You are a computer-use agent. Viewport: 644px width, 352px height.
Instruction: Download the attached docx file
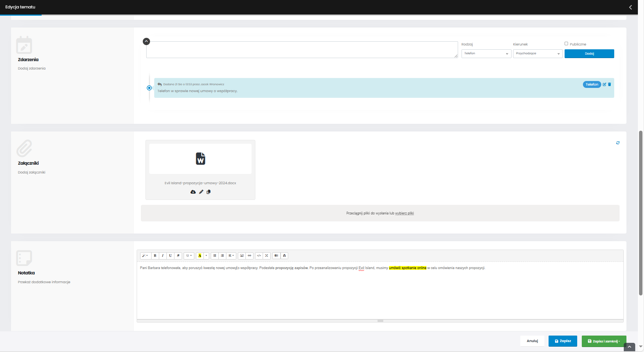[x=193, y=192]
